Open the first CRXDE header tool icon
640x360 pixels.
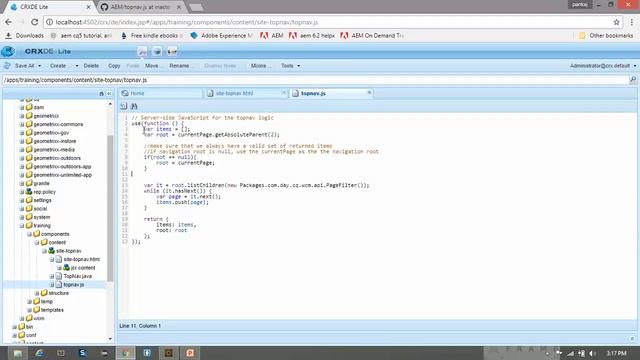[x=142, y=51]
